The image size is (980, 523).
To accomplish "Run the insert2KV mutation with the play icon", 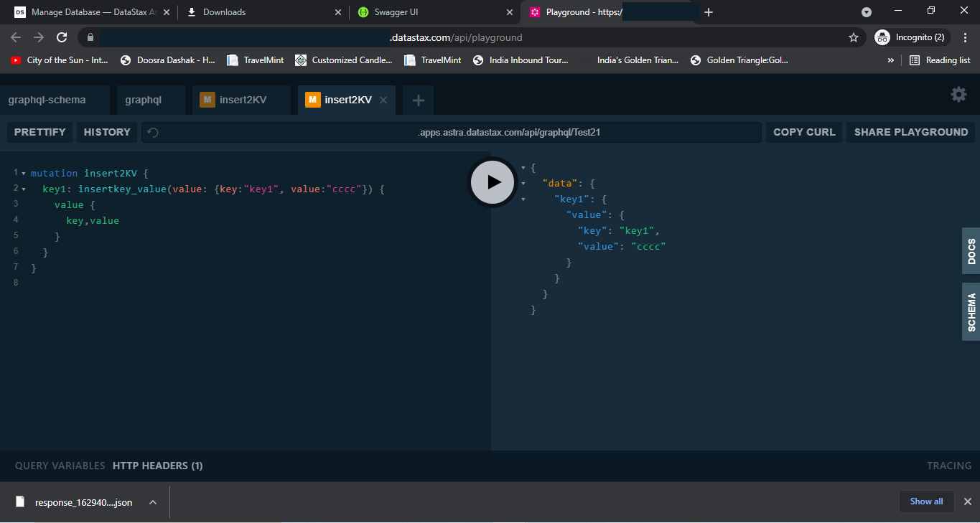I will pos(492,182).
